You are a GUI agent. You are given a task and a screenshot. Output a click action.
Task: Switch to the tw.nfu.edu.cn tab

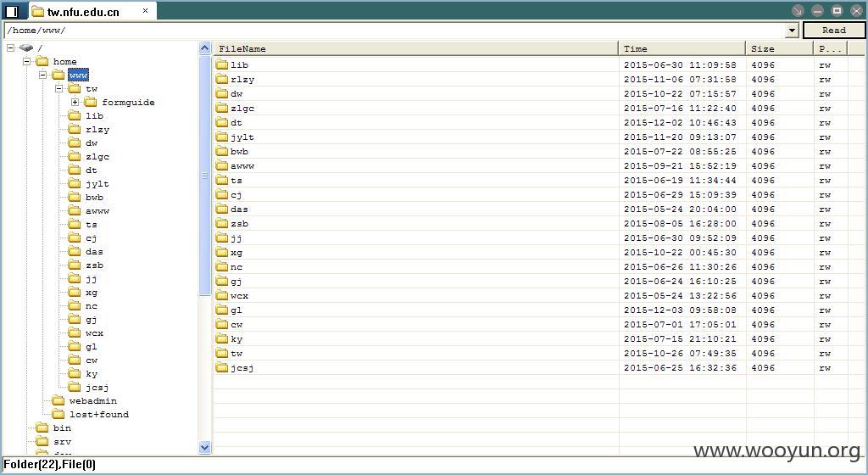click(x=92, y=11)
